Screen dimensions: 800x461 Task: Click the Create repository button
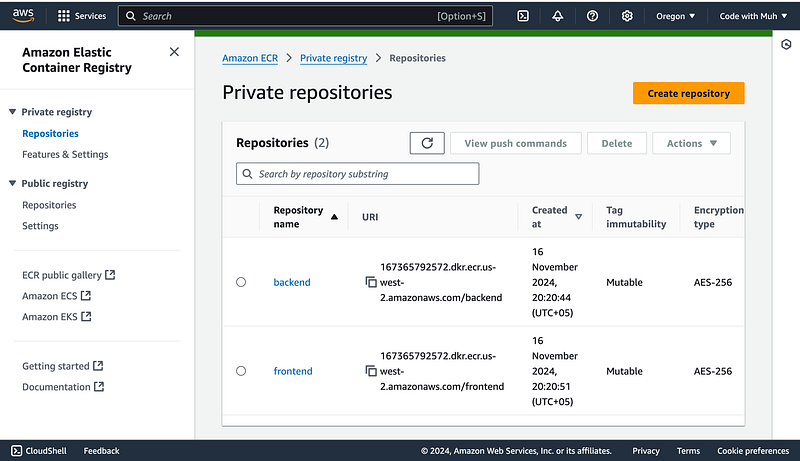tap(688, 93)
